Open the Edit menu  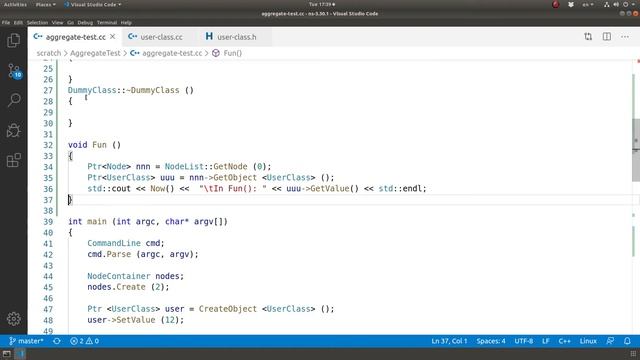18,22
